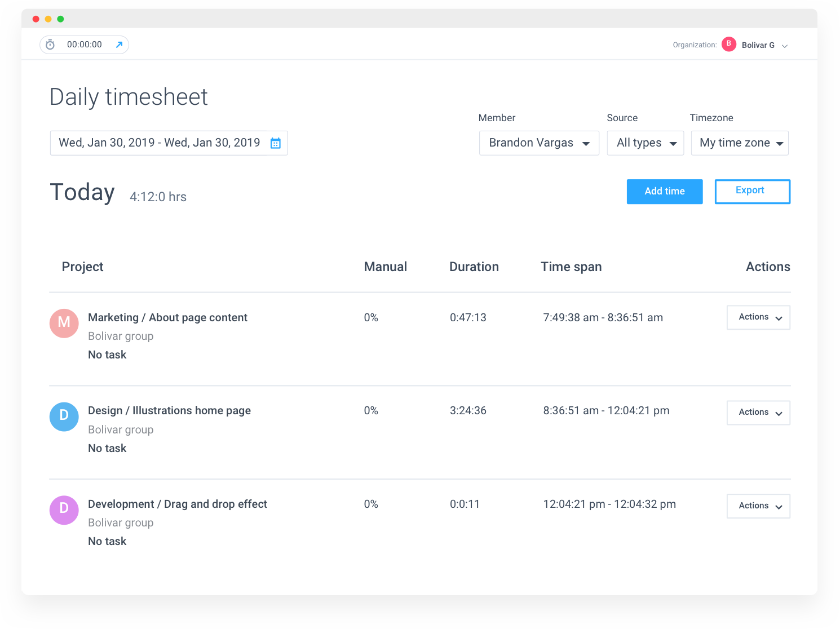Screen dimensions: 840x629
Task: Click the Bolivar G organization avatar
Action: [x=729, y=44]
